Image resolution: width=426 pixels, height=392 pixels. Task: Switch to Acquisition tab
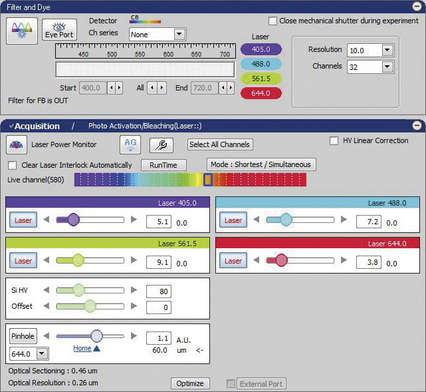click(37, 126)
